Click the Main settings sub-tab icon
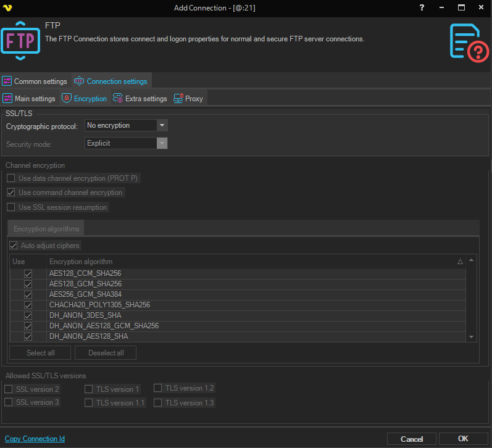Viewport: 492px width, 448px height. (7, 99)
